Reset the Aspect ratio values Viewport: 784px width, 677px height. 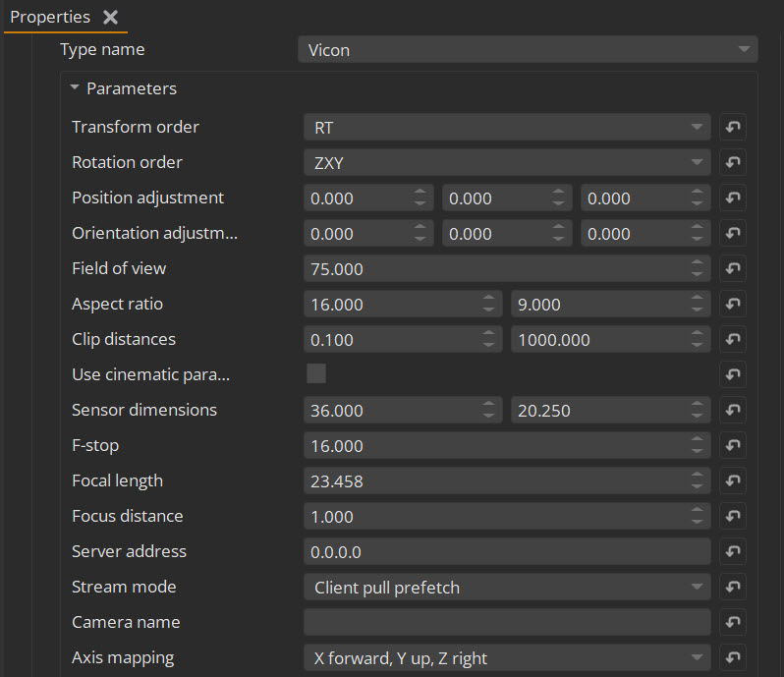click(732, 304)
